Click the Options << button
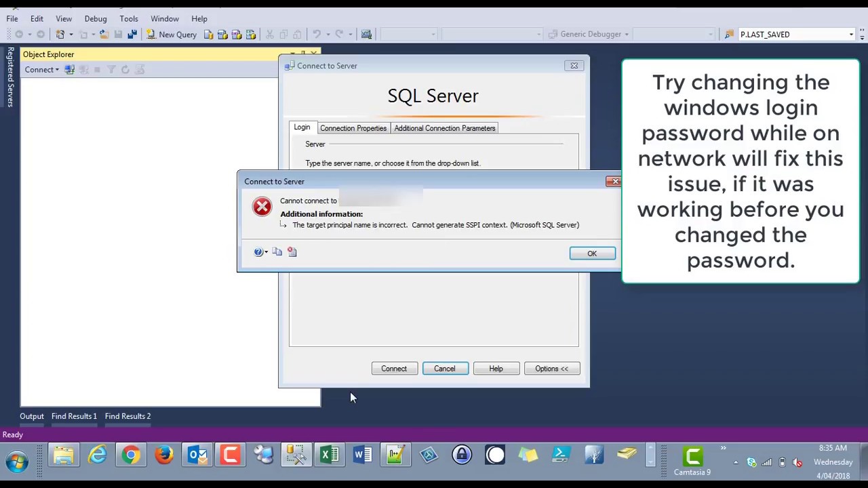The image size is (868, 488). (551, 369)
